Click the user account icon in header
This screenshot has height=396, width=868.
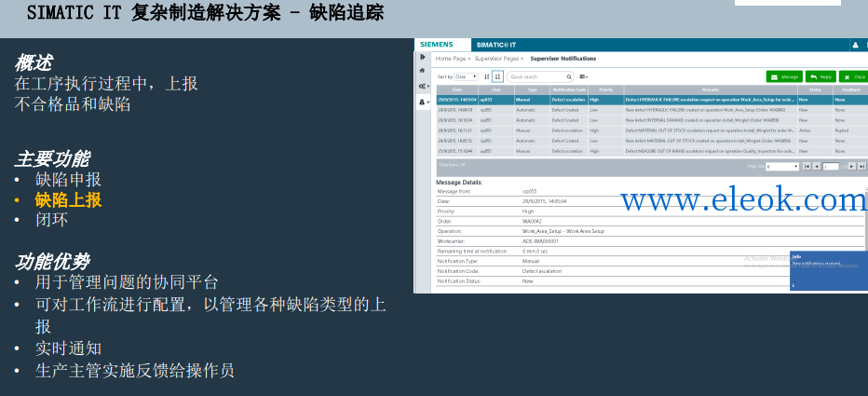tap(856, 45)
